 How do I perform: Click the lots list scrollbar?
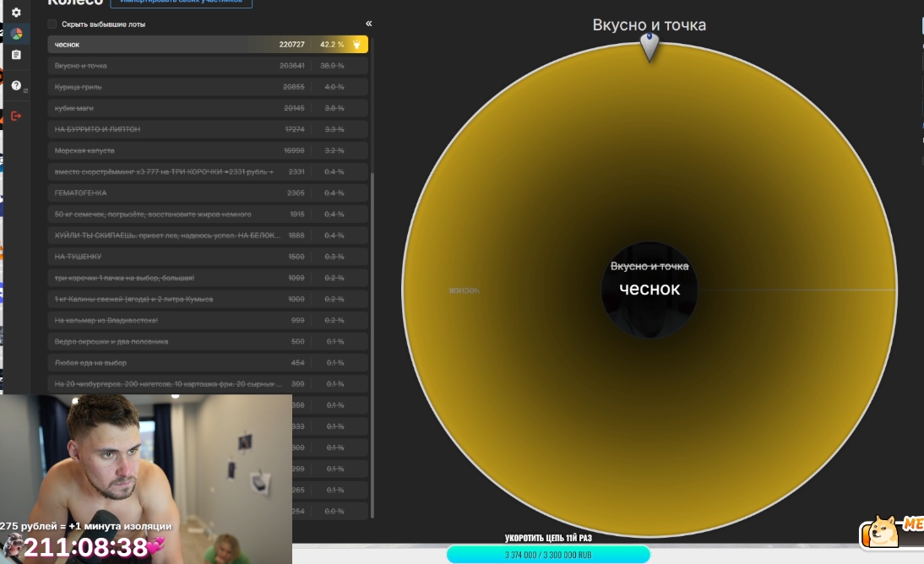372,346
